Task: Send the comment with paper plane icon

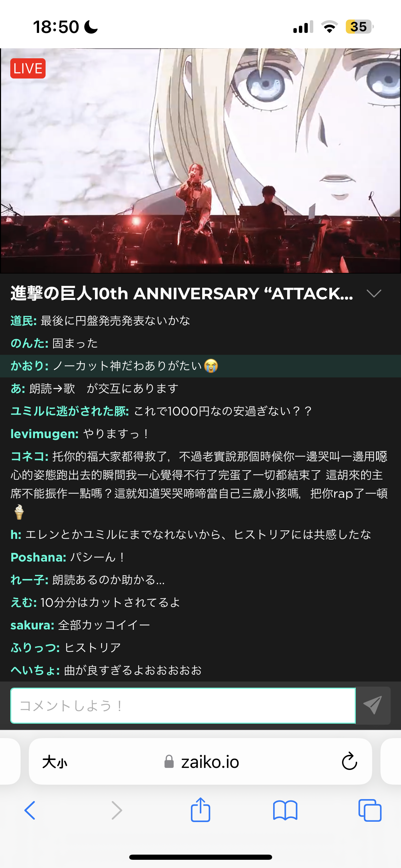Action: [373, 706]
